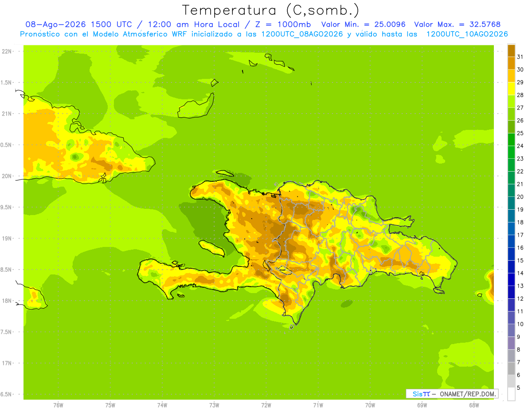Pick the light green swatch between 26 and 27

point(511,114)
